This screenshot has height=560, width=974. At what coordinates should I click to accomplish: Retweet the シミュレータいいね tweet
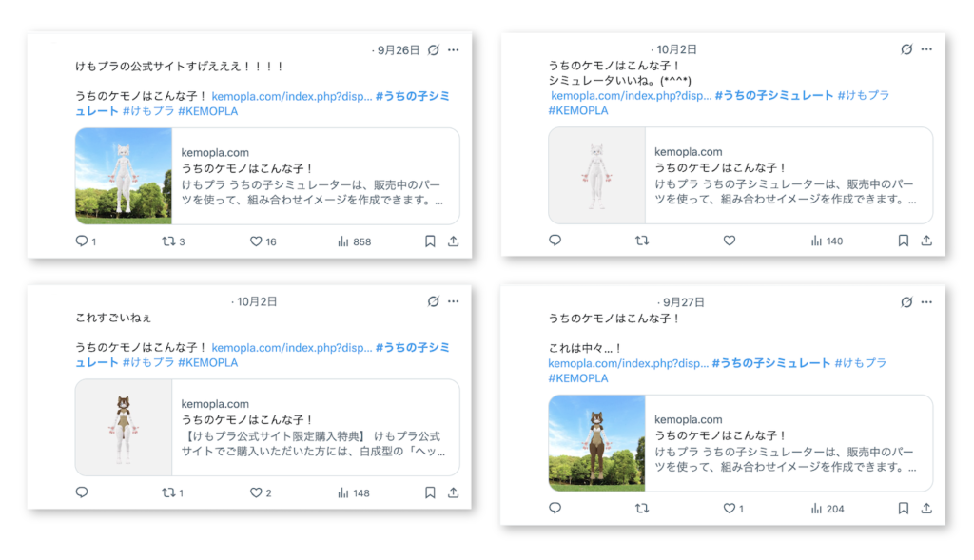pos(642,241)
